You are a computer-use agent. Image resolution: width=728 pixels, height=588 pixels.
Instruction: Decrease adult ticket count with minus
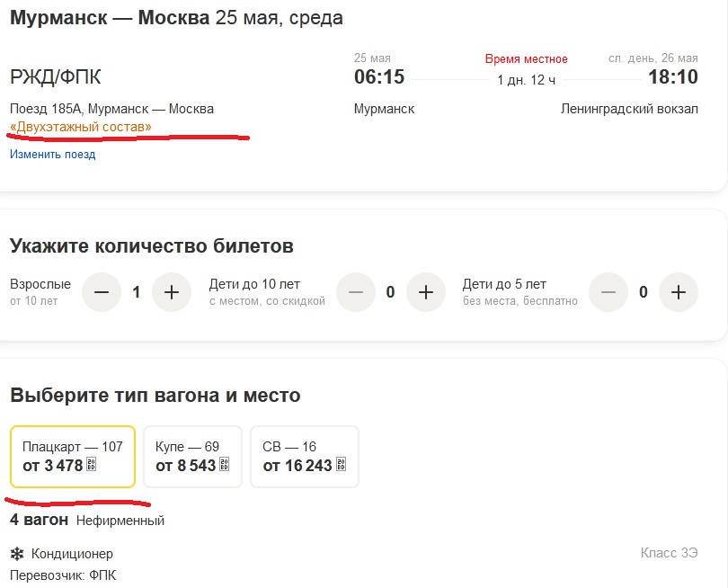click(x=102, y=292)
